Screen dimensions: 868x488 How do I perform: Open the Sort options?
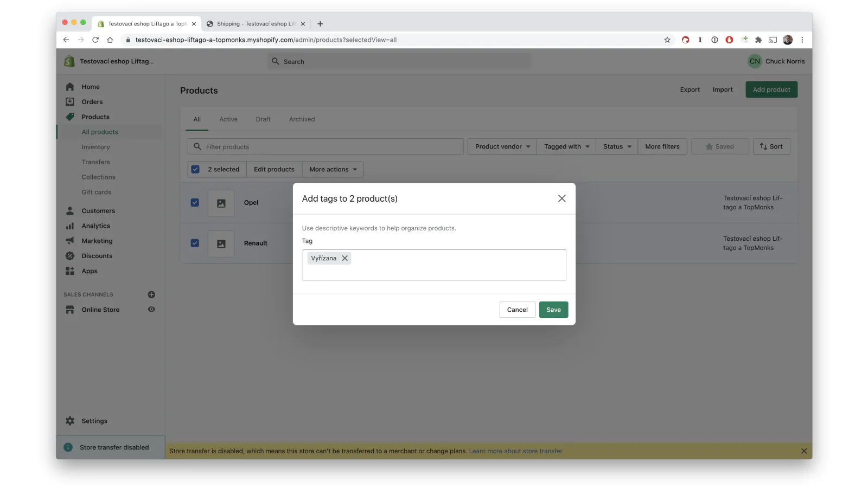tap(771, 146)
